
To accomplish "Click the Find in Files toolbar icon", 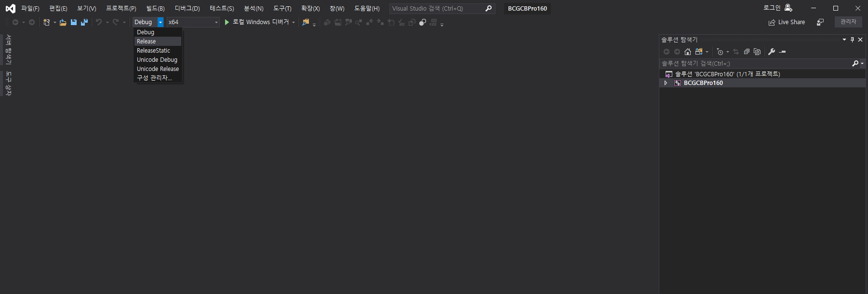I will pyautogui.click(x=306, y=22).
